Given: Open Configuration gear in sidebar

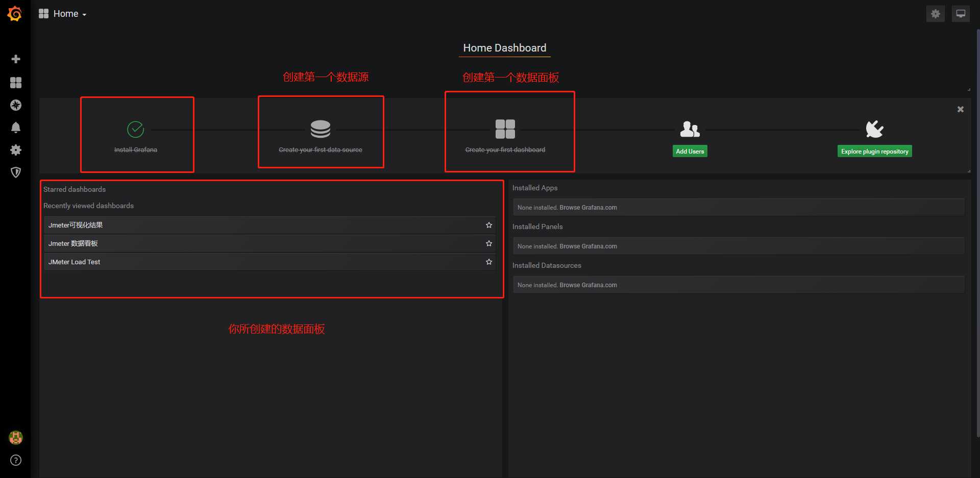Looking at the screenshot, I should pos(16,150).
